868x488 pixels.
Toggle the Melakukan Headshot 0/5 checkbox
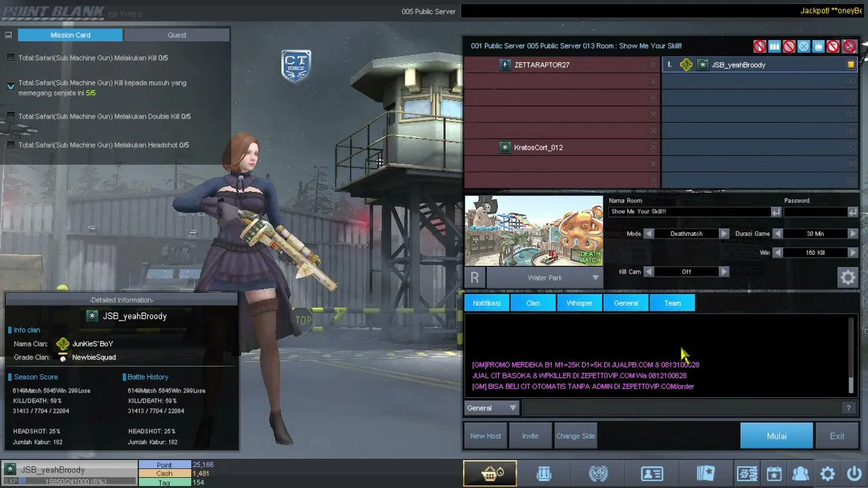coord(10,145)
